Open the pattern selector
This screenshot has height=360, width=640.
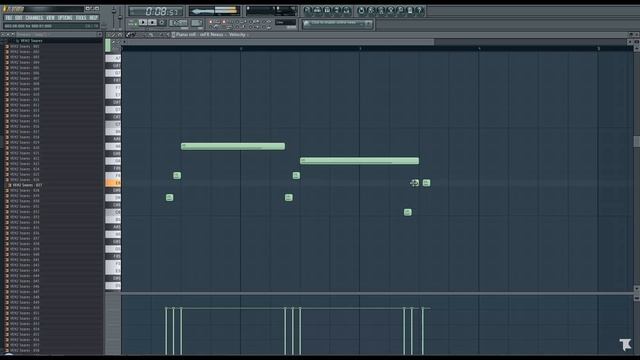coord(196,23)
